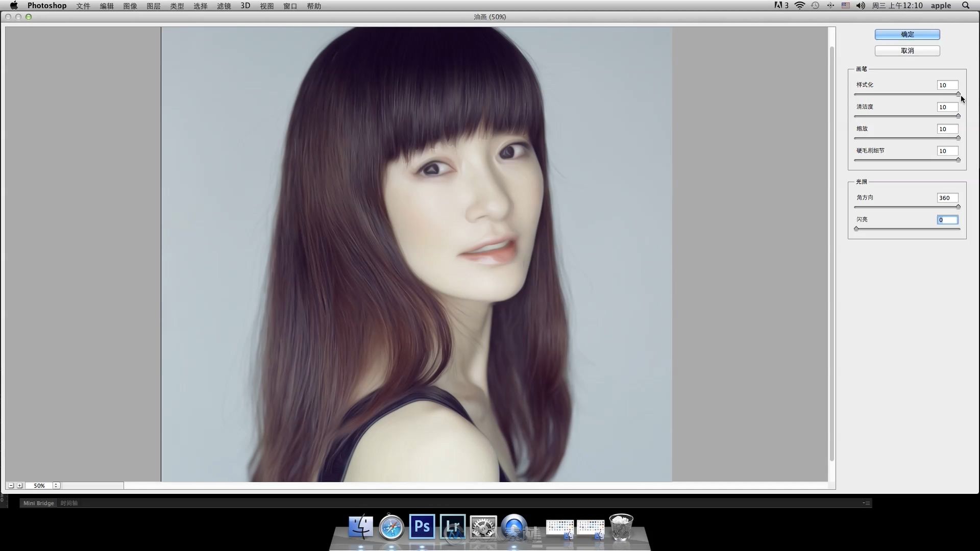Click the oil paint preview image
The width and height of the screenshot is (980, 551).
point(416,254)
